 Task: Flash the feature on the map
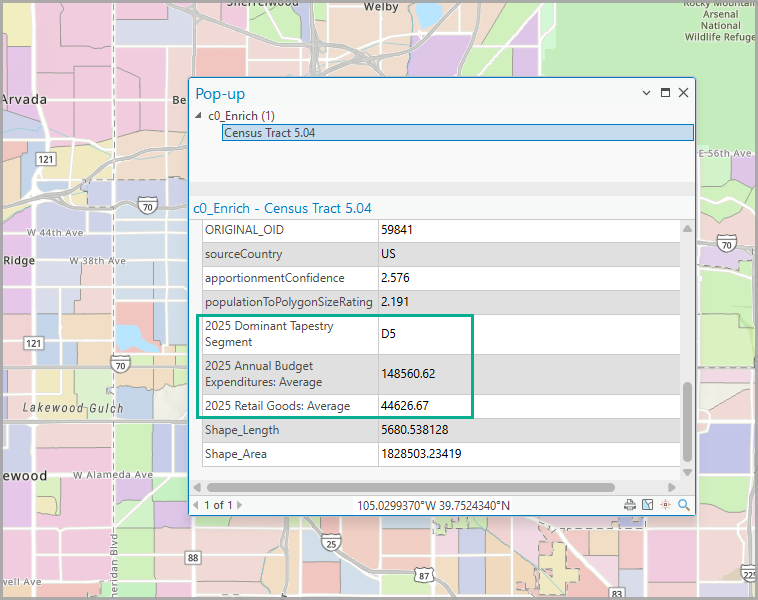[666, 505]
